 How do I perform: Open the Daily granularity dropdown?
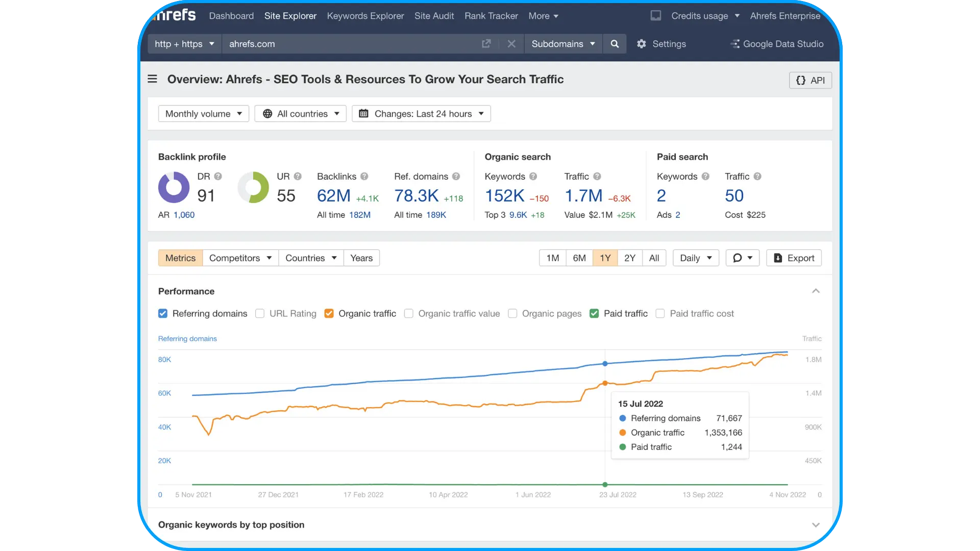point(696,258)
